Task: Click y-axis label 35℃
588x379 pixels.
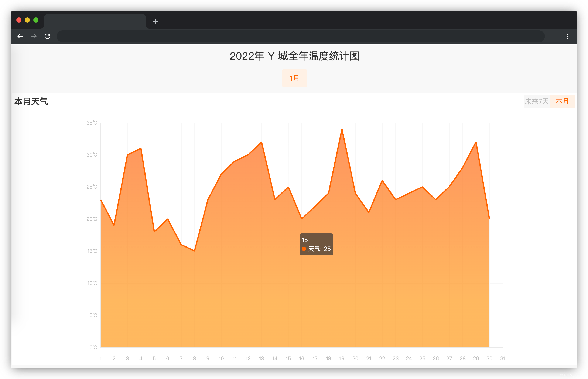Action: [x=92, y=123]
